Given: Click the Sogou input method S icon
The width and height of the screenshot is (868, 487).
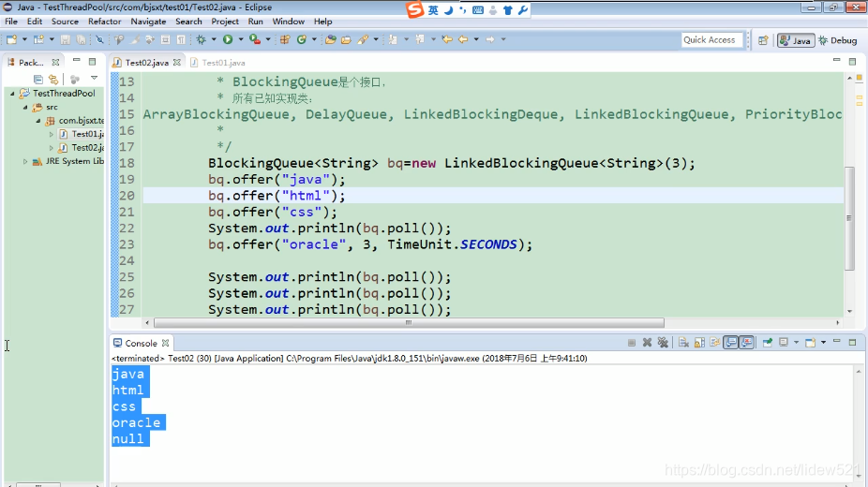Looking at the screenshot, I should click(x=414, y=9).
